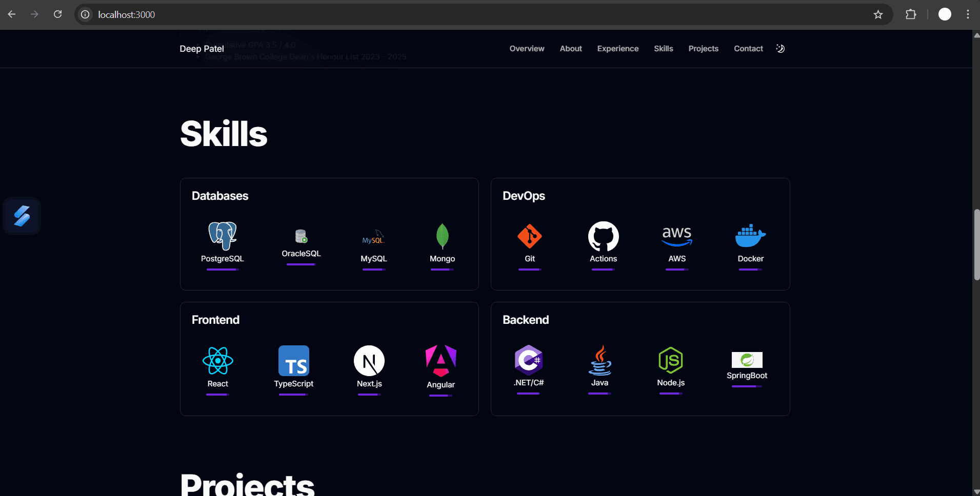Viewport: 980px width, 496px height.
Task: Select the PostgreSQL database icon
Action: [222, 237]
